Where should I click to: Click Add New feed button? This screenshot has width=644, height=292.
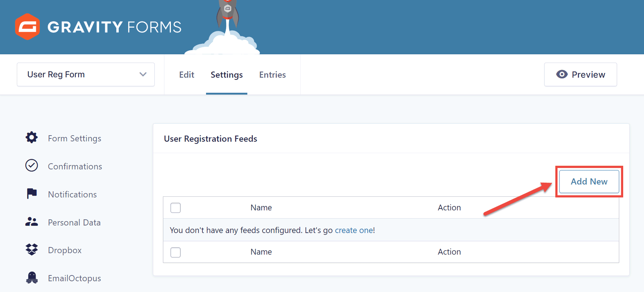(x=589, y=181)
